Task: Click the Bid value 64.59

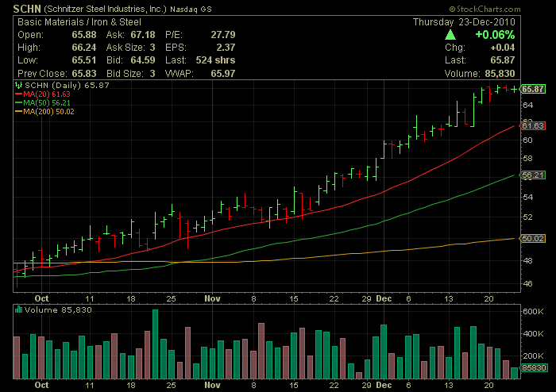Action: (143, 60)
